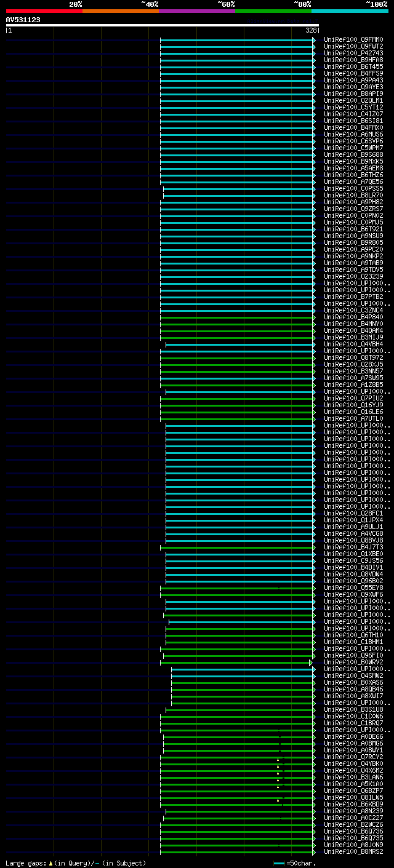Select the UniRef100_Q8T972 label
Screen dimensions: 394x868
point(353,358)
